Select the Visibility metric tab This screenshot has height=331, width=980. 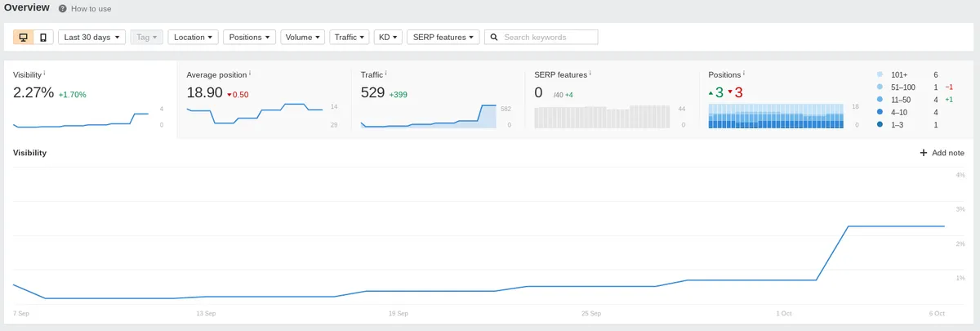click(x=91, y=99)
